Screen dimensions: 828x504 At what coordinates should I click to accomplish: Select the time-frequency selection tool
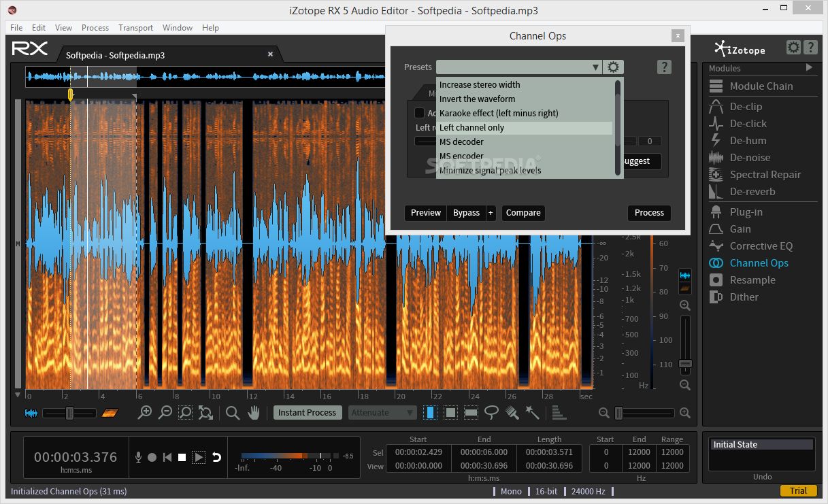[x=450, y=412]
